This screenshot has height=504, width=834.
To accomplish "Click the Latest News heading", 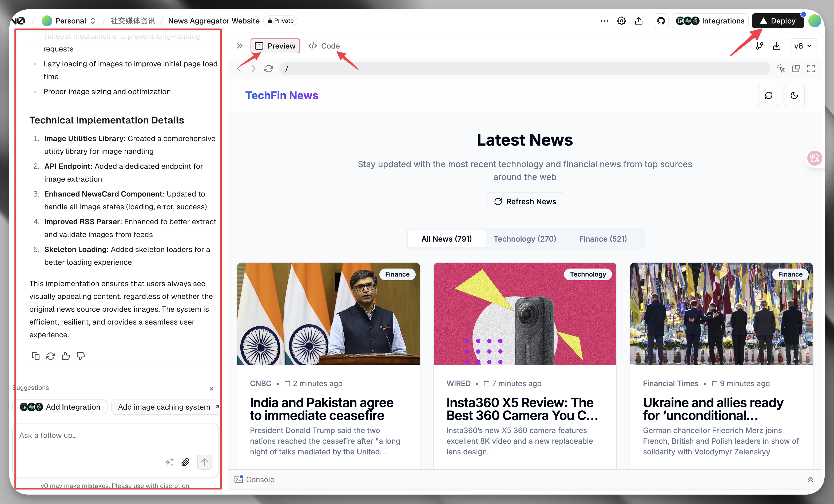I will click(525, 140).
